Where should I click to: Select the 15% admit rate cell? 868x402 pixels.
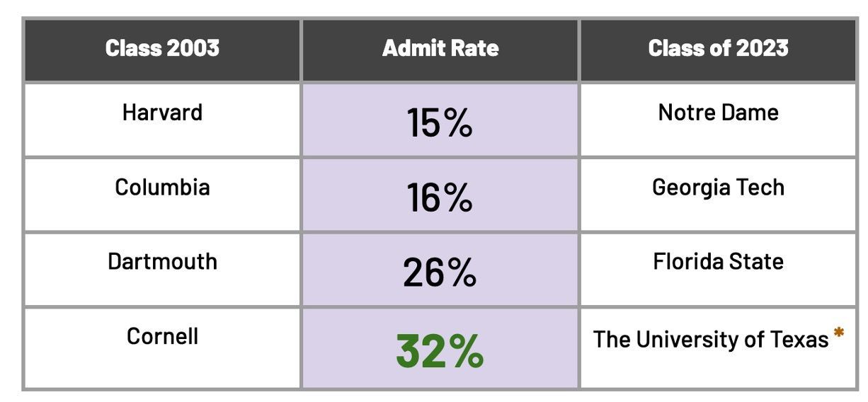point(440,120)
